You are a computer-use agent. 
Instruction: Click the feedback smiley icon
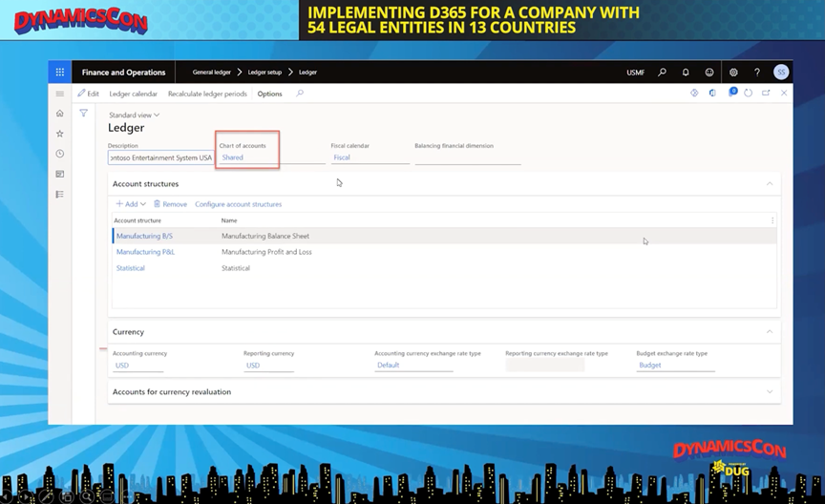point(709,73)
